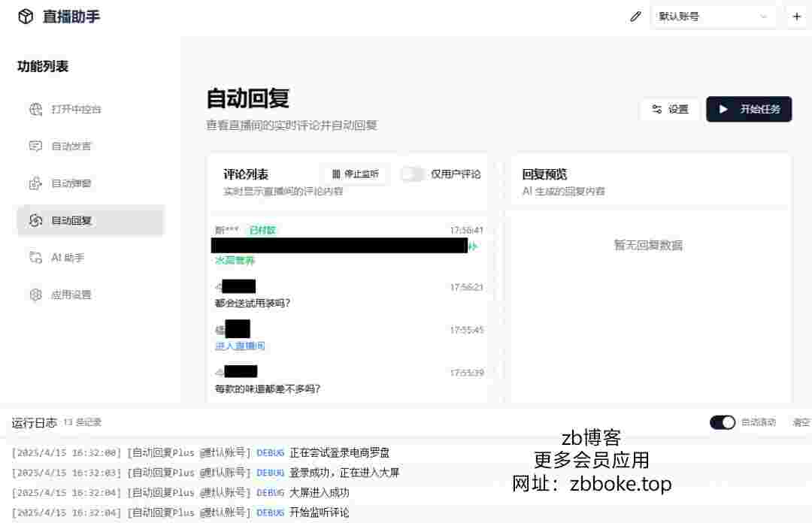The width and height of the screenshot is (812, 523).
Task: Click the 运行日志 title
Action: [x=34, y=423]
